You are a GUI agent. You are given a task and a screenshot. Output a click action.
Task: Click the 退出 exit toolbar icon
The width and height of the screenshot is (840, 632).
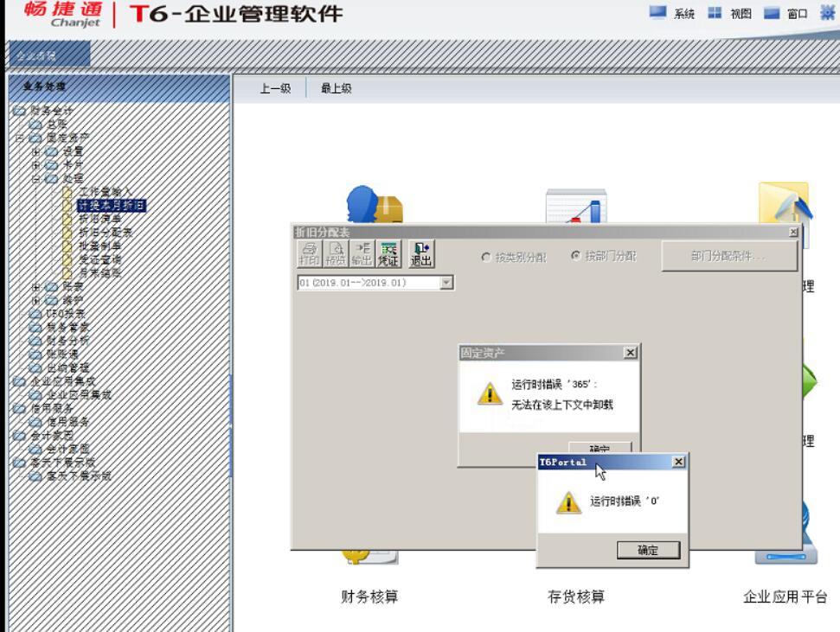click(421, 254)
